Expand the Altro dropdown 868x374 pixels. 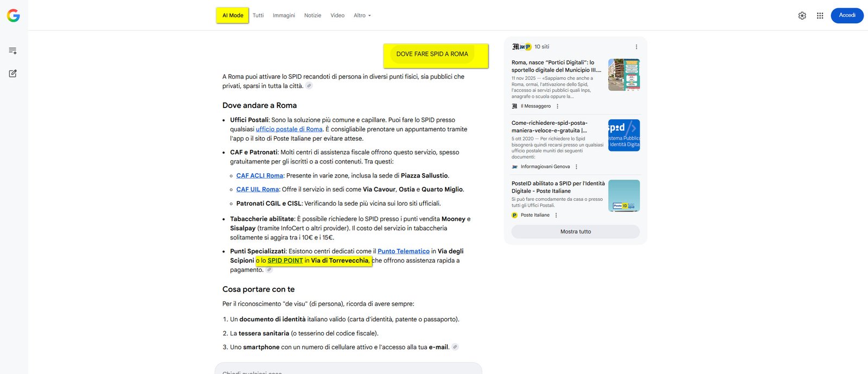click(x=362, y=15)
